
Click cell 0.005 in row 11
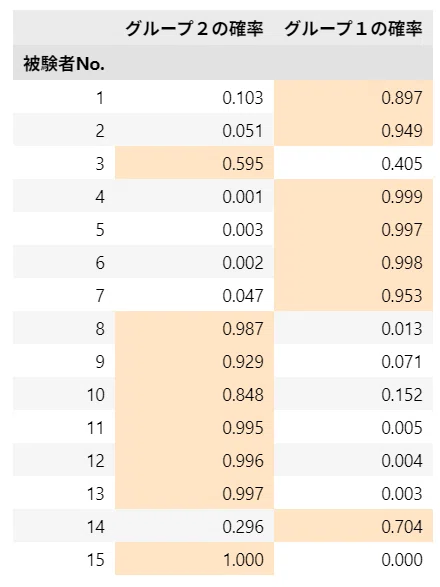click(x=353, y=427)
